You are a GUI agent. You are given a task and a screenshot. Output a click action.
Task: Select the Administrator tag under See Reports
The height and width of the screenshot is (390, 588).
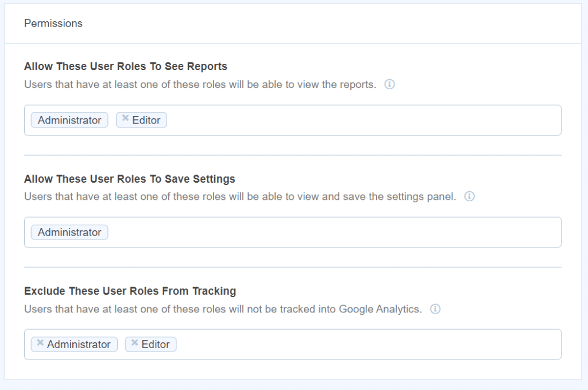(69, 119)
